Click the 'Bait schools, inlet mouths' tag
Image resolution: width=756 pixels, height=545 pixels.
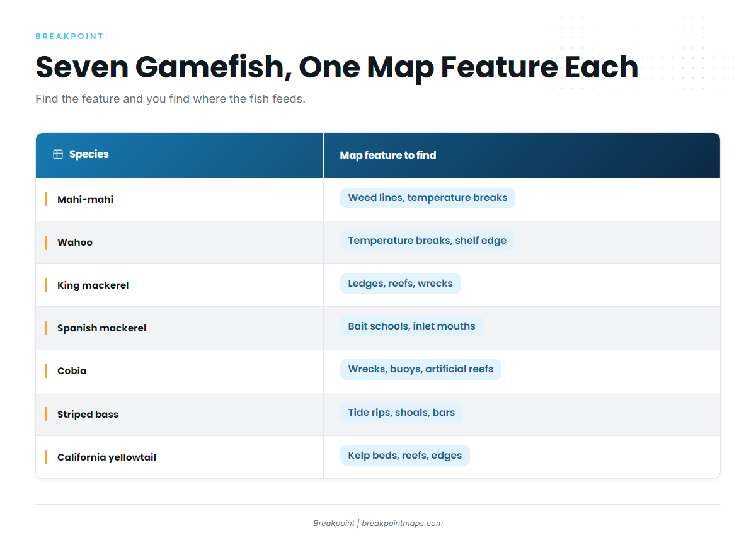click(412, 326)
